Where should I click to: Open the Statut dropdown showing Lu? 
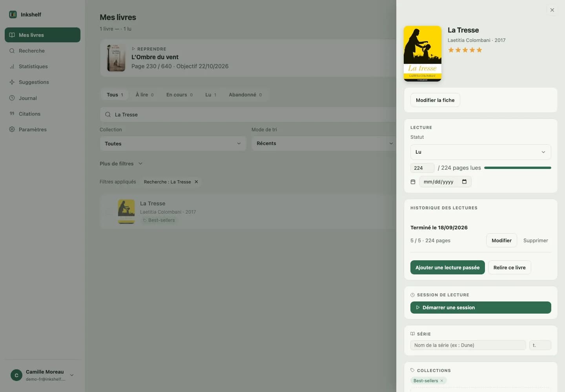[x=481, y=152]
